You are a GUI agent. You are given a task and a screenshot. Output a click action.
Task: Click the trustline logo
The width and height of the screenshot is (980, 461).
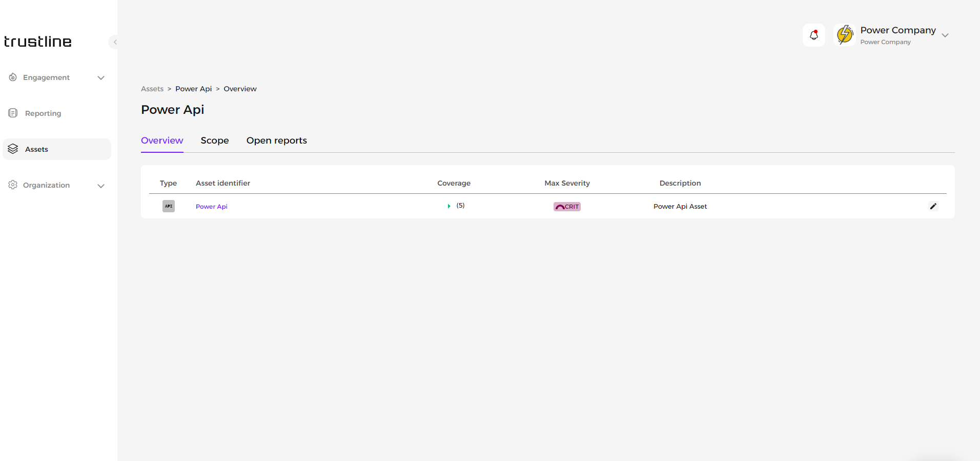pyautogui.click(x=38, y=42)
